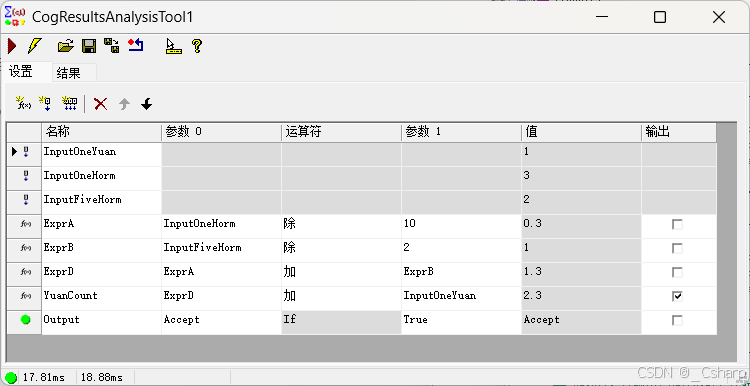Click the ExprB argument cell in ExprD row
Viewport: 750px width, 386px height.
[461, 274]
